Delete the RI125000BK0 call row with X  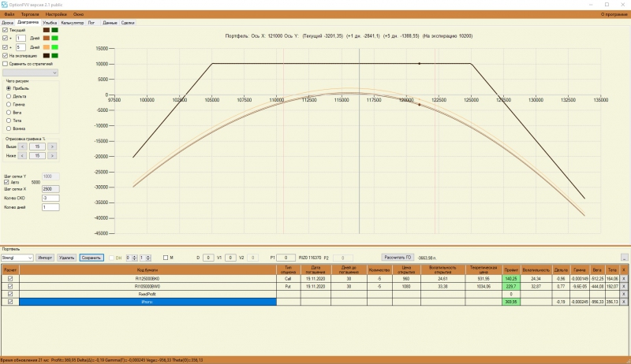click(x=624, y=278)
